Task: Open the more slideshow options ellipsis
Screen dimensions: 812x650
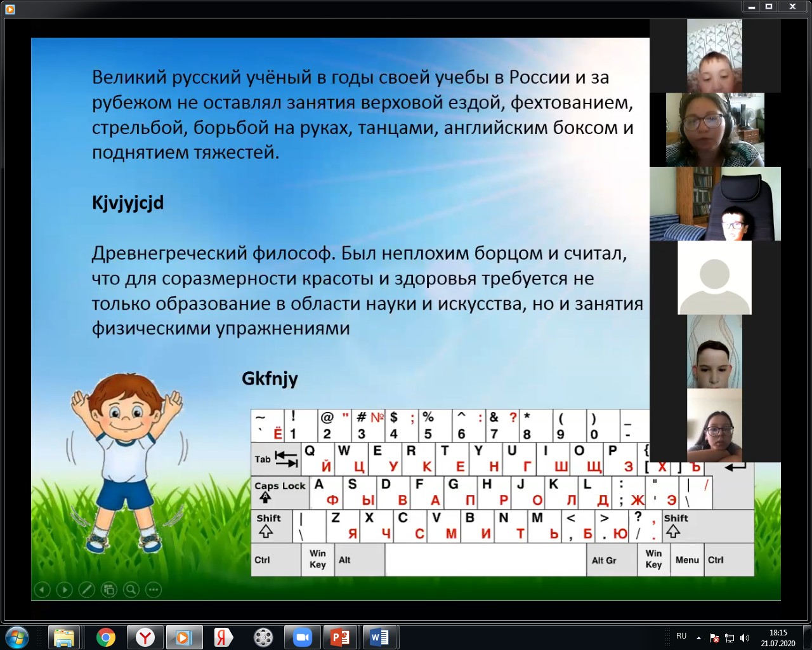Action: (154, 590)
